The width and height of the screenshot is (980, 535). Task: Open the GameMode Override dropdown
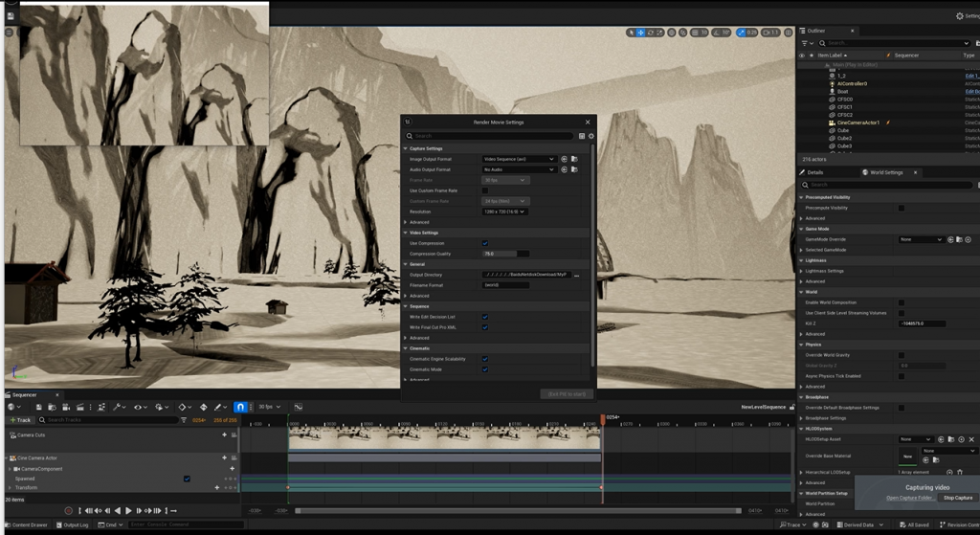pyautogui.click(x=922, y=239)
